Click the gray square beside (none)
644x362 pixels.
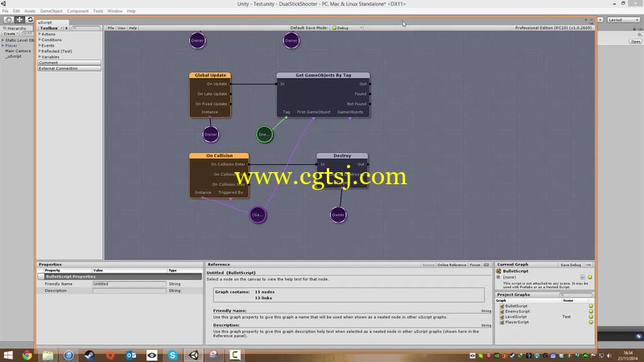498,277
